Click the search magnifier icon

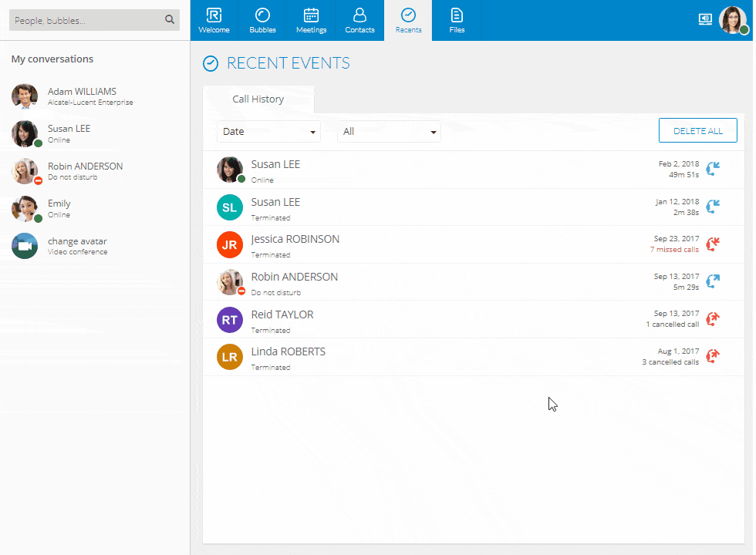coord(169,20)
